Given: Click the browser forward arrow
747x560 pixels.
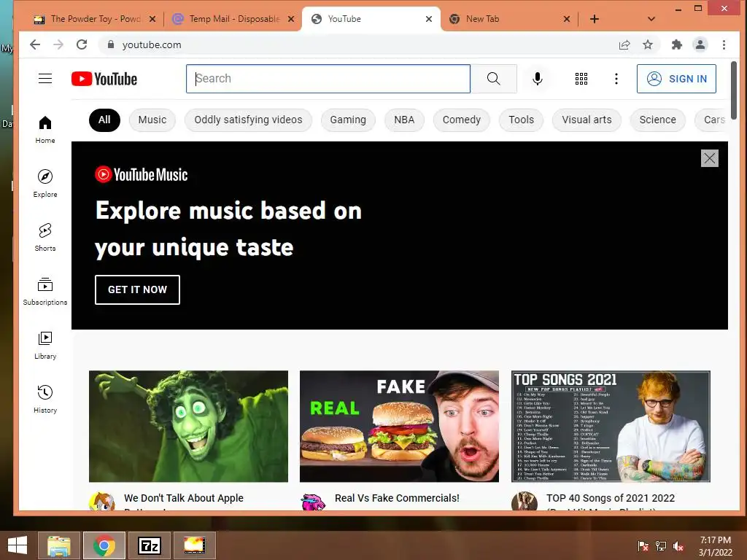Looking at the screenshot, I should 58,44.
